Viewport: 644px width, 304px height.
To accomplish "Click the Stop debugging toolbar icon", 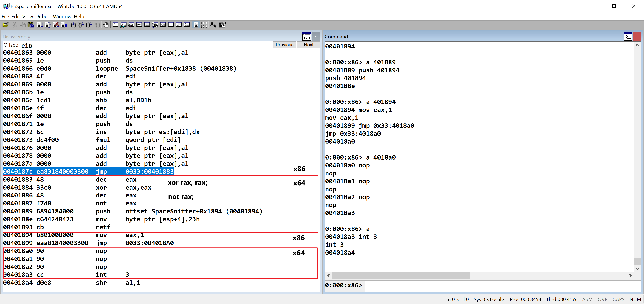I will 56,24.
